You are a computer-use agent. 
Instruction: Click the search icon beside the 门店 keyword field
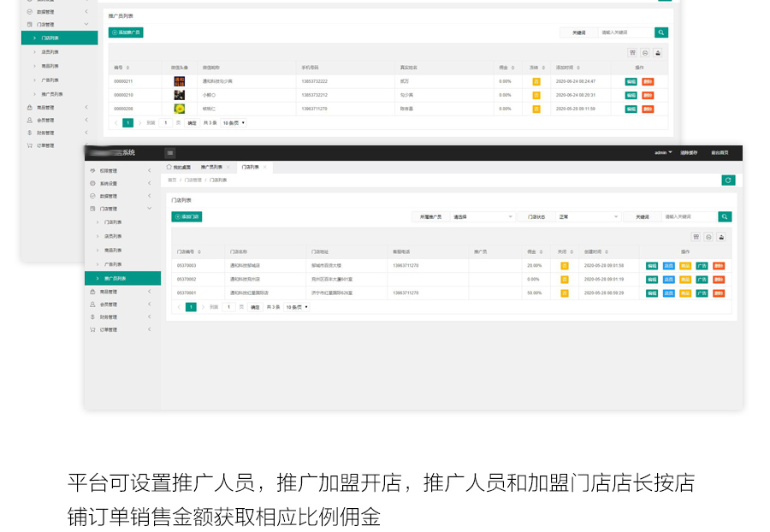(x=725, y=217)
